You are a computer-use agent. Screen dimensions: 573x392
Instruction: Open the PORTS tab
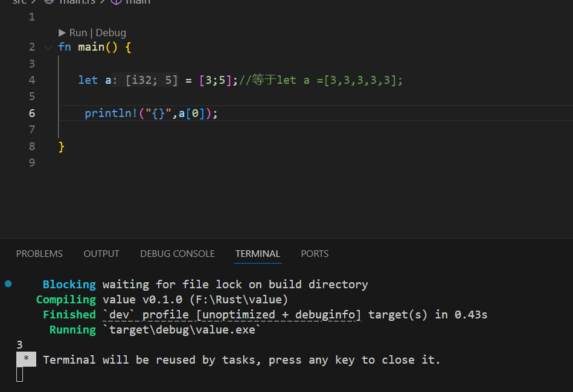click(315, 254)
